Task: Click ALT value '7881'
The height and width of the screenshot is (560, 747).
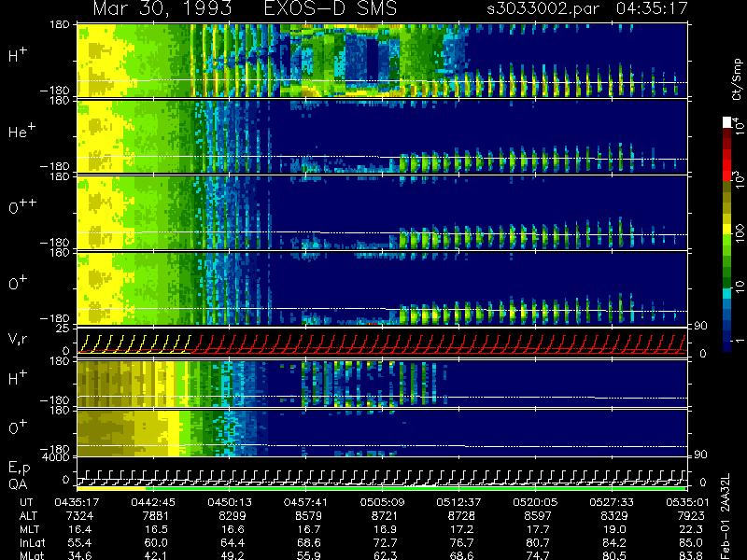Action: tap(156, 516)
